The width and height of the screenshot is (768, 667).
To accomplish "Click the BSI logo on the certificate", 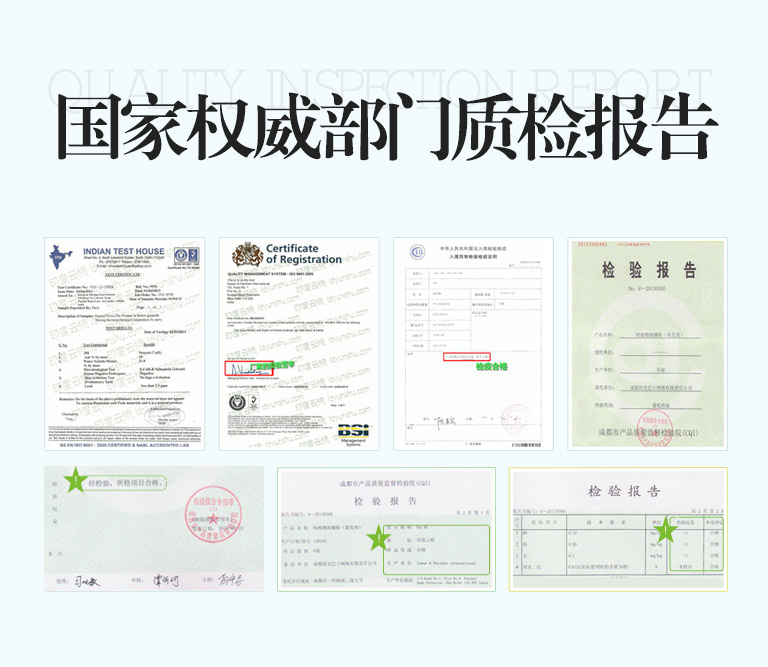I will pos(353,430).
